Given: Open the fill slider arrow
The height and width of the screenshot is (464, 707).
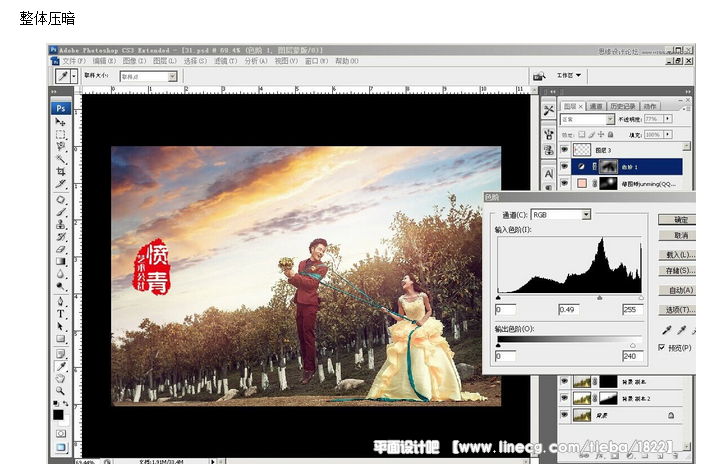Looking at the screenshot, I should [668, 134].
